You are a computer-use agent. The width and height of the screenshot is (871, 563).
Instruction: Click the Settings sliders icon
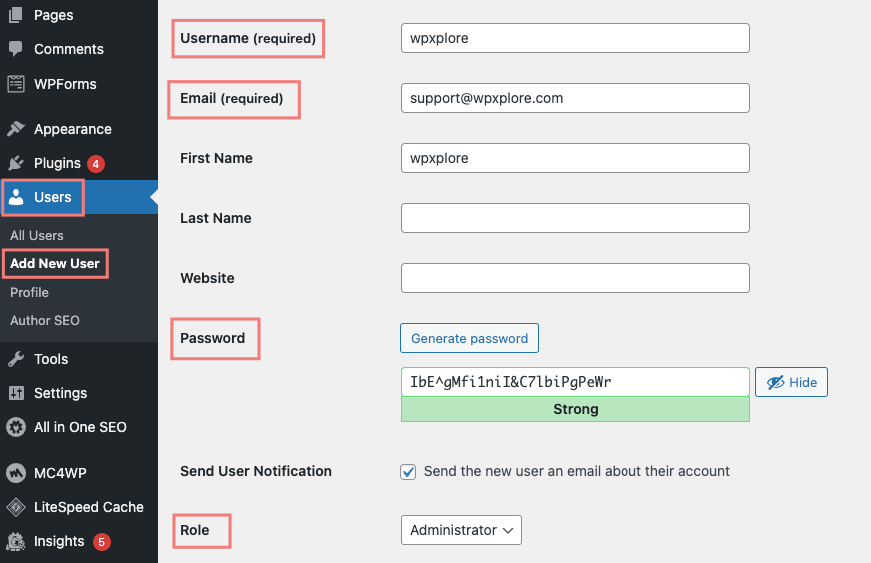coord(16,393)
